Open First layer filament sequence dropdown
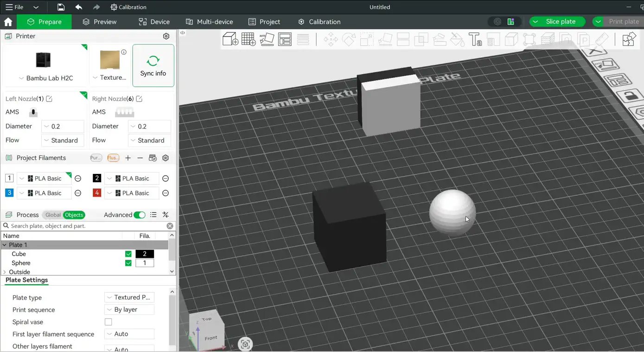Image resolution: width=644 pixels, height=352 pixels. coord(129,334)
